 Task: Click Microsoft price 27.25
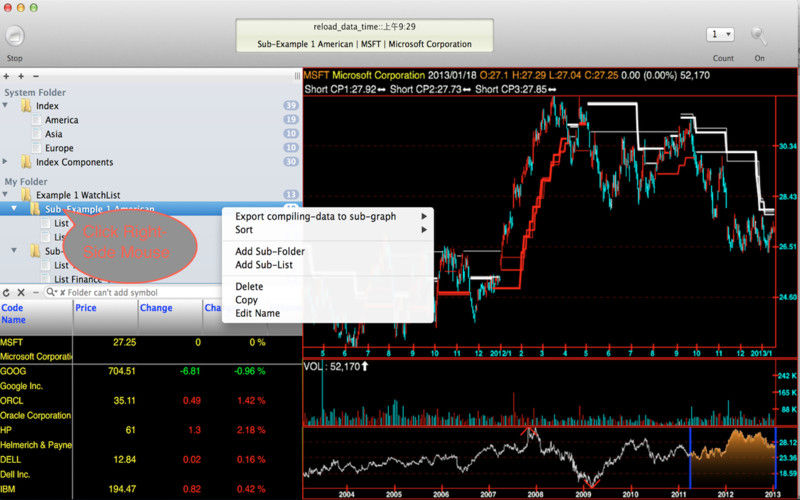pos(124,342)
